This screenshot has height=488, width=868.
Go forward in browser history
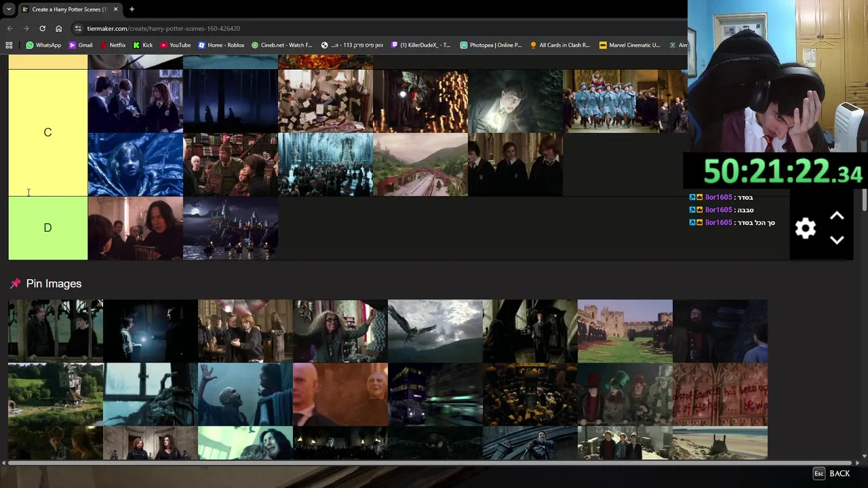(26, 28)
